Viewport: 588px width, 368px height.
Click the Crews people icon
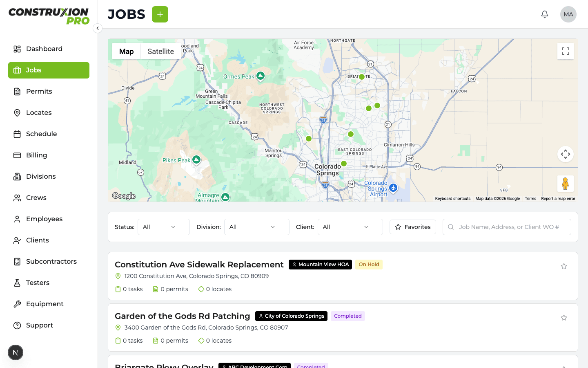[x=17, y=198]
